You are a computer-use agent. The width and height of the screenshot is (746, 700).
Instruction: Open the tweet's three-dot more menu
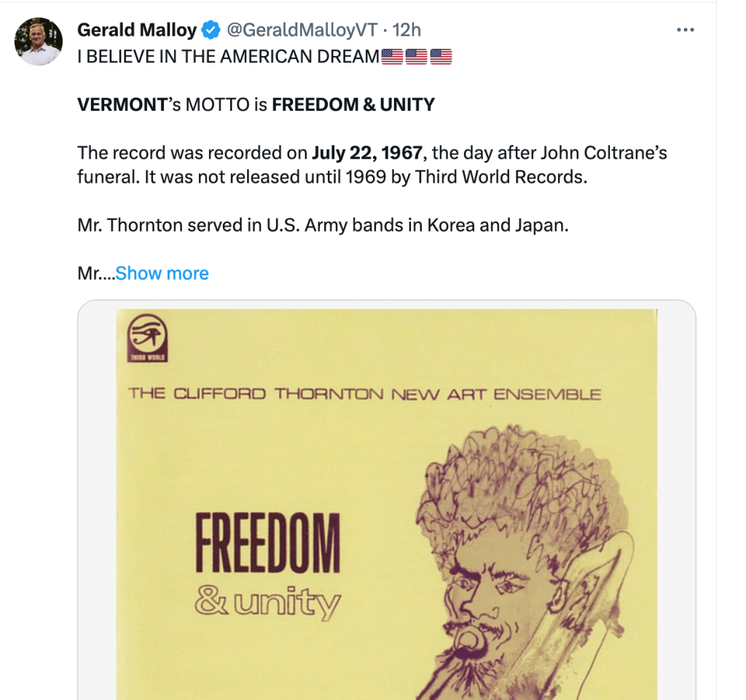[685, 30]
